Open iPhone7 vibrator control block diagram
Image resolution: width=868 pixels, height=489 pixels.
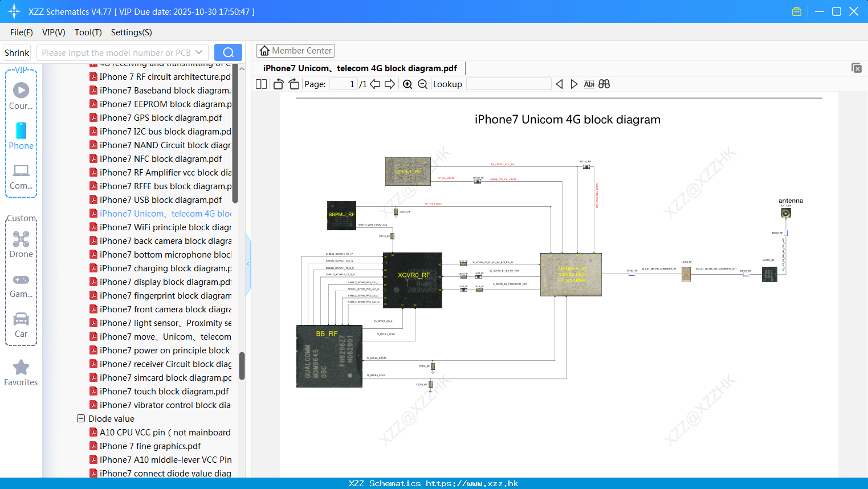point(161,405)
